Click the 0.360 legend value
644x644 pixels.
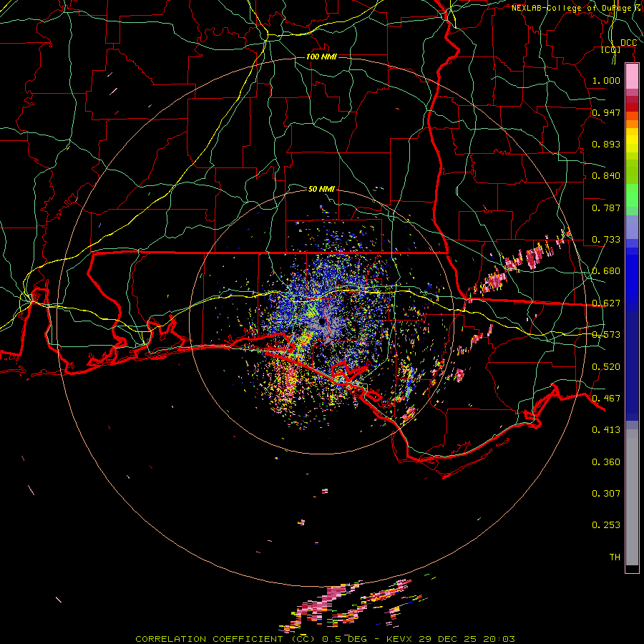click(x=606, y=462)
